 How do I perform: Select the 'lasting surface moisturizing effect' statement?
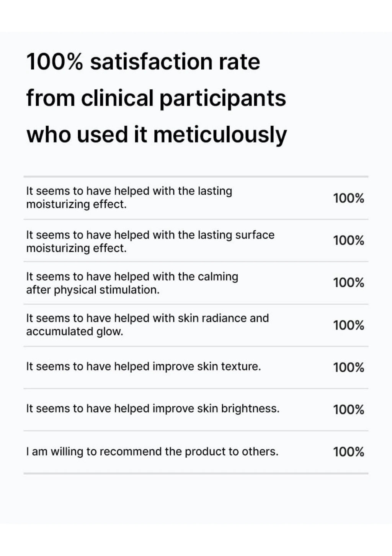click(150, 241)
